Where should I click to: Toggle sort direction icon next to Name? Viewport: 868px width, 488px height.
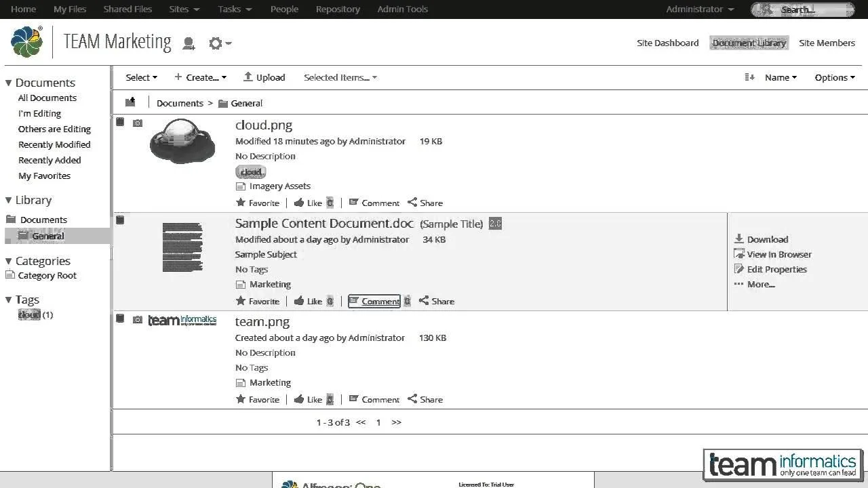749,77
